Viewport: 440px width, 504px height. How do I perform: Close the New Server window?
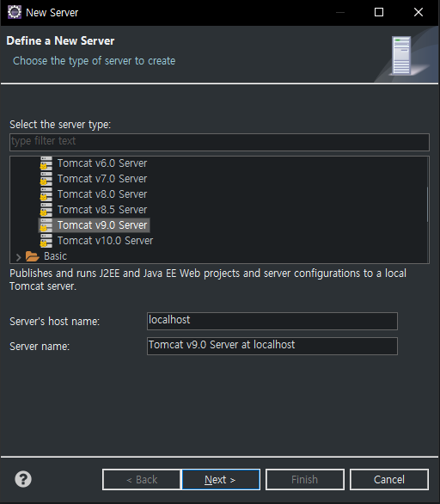point(419,12)
